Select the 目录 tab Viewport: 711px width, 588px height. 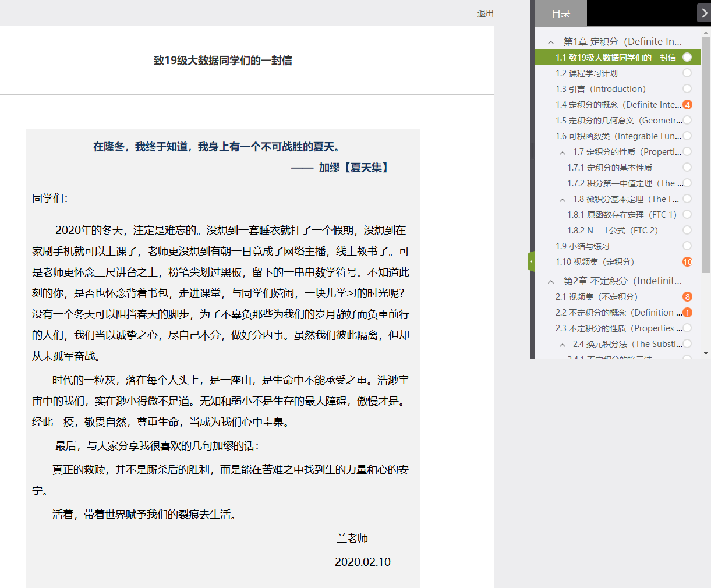tap(561, 13)
